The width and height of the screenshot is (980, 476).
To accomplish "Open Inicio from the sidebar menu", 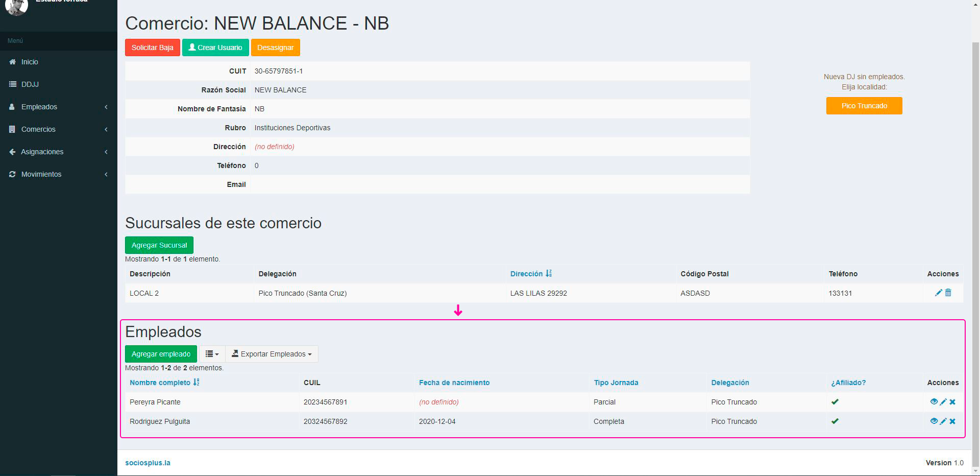I will [x=59, y=62].
